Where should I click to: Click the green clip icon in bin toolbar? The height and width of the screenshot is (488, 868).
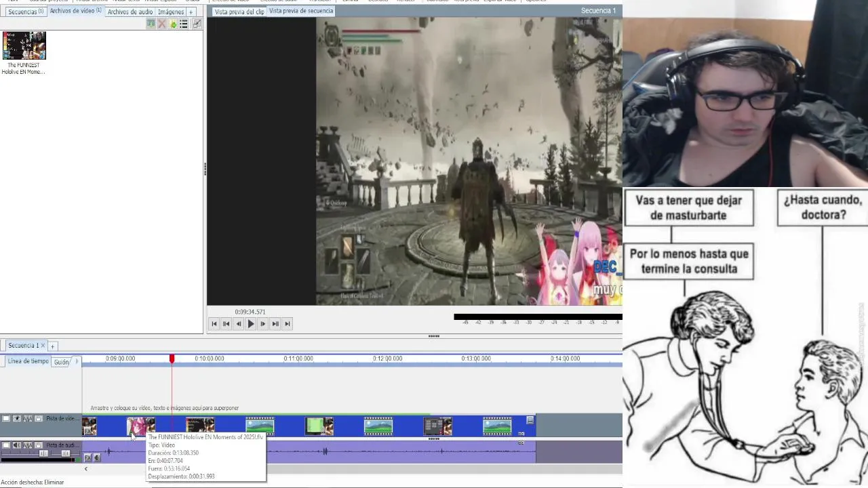151,24
